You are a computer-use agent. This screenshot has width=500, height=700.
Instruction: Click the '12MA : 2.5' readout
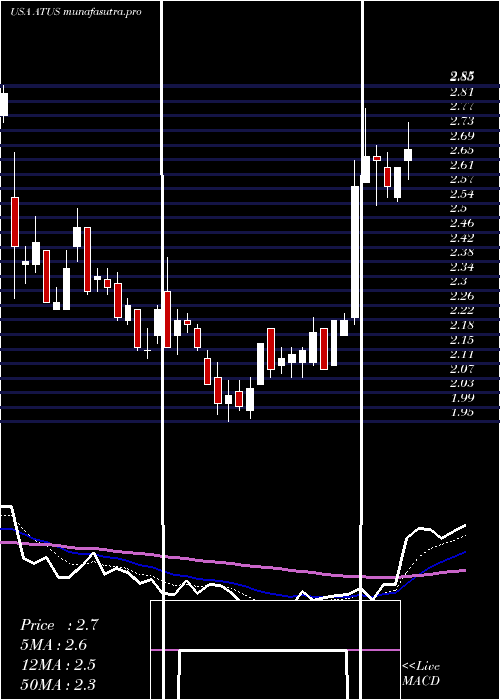pos(58,664)
